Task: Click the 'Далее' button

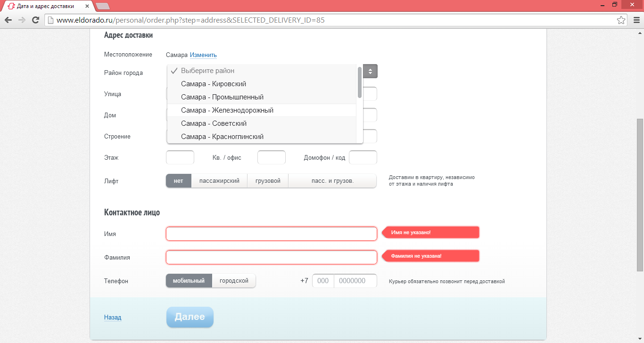Action: 190,317
